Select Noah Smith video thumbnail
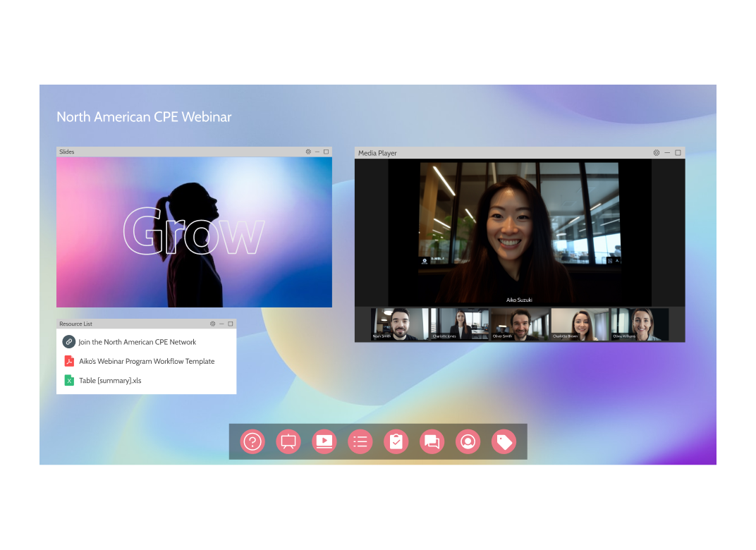 point(400,324)
